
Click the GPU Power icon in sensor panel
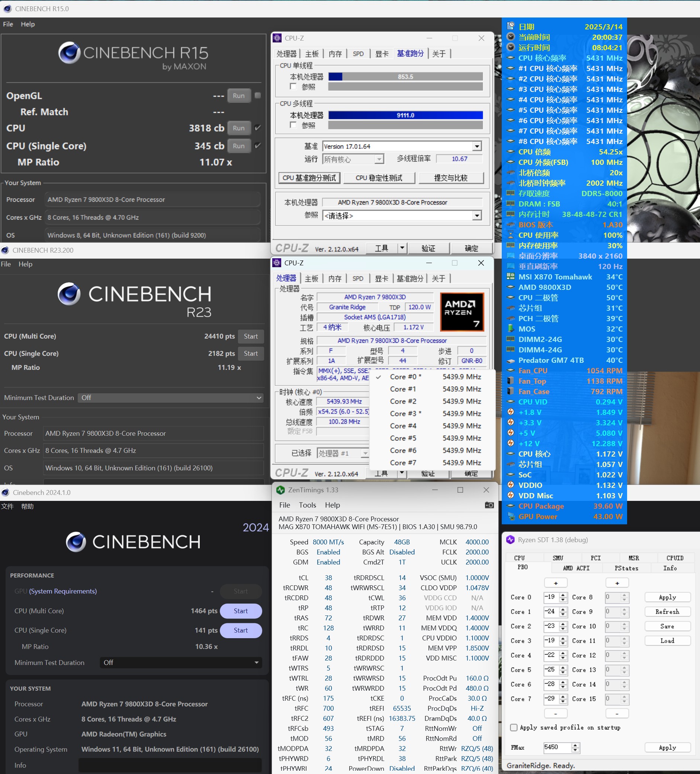pyautogui.click(x=511, y=516)
